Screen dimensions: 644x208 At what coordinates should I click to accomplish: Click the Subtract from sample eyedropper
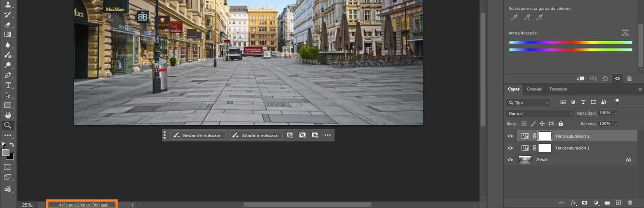pos(540,18)
